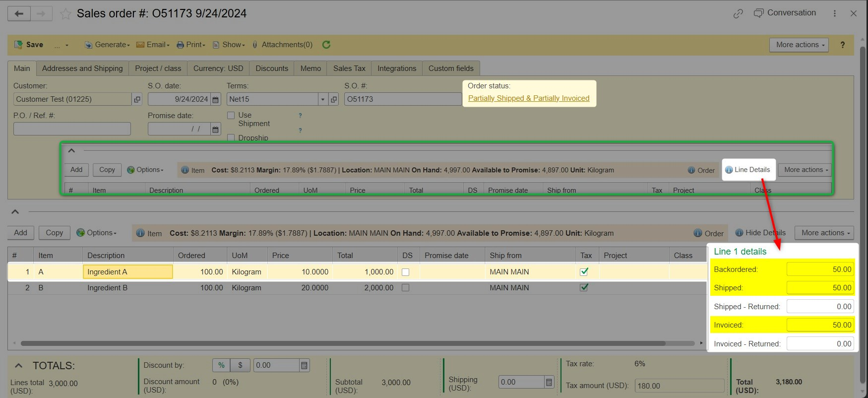Go forward with the right arrow button
Image resolution: width=868 pixels, height=398 pixels.
42,13
